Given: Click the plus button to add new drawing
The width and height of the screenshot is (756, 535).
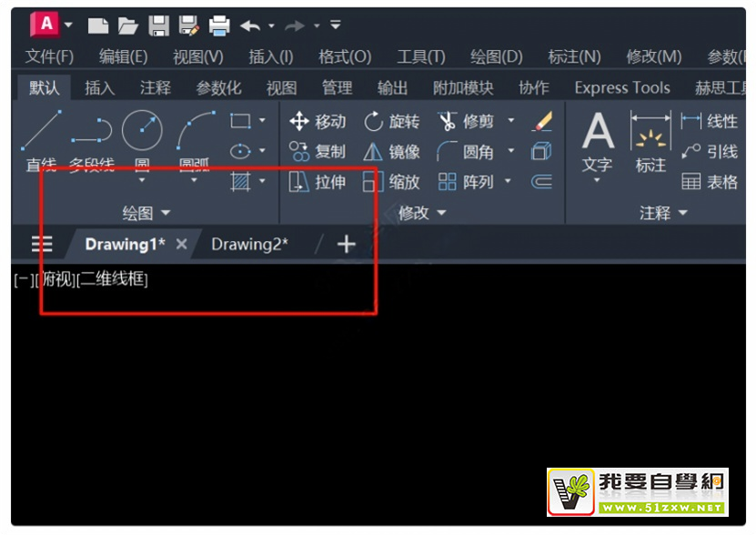Looking at the screenshot, I should point(346,244).
